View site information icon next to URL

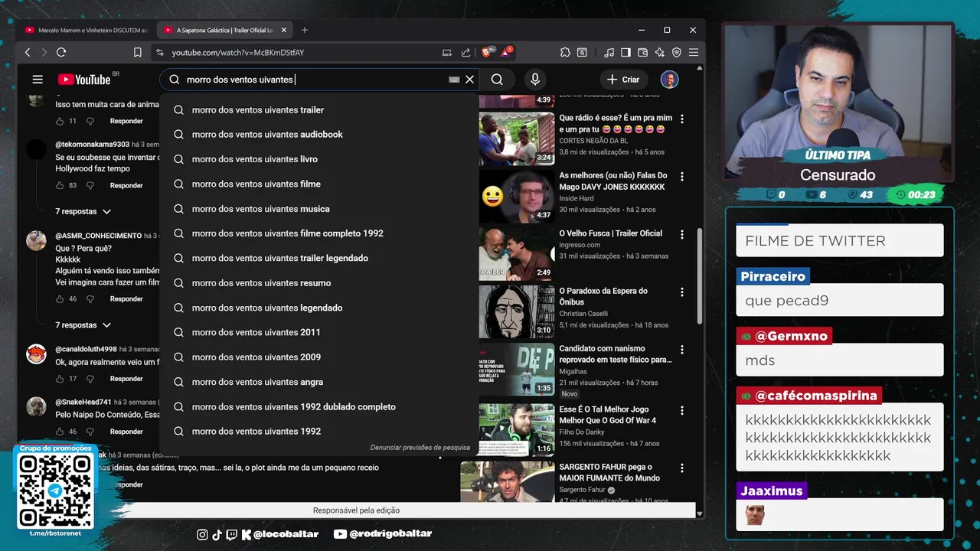[x=159, y=52]
